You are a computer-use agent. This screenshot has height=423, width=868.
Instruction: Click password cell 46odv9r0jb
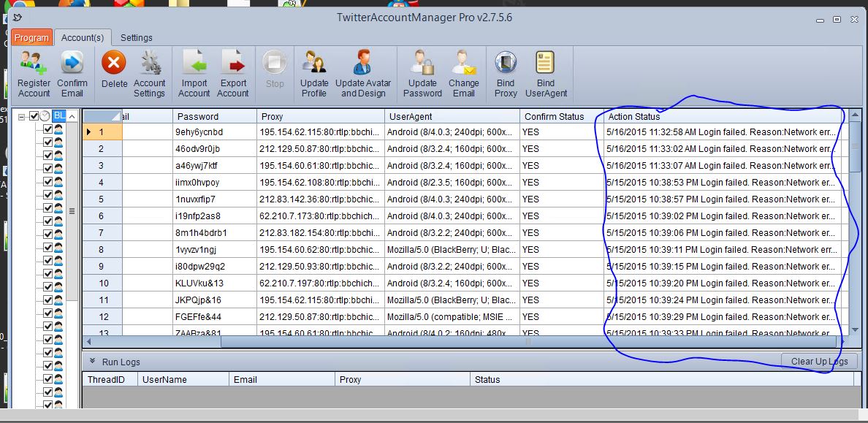point(215,149)
